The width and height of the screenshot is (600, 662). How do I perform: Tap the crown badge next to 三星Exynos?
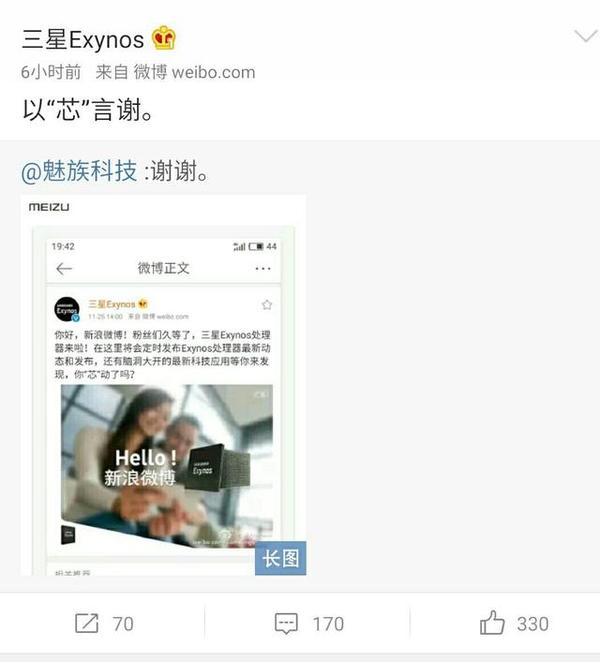click(164, 38)
